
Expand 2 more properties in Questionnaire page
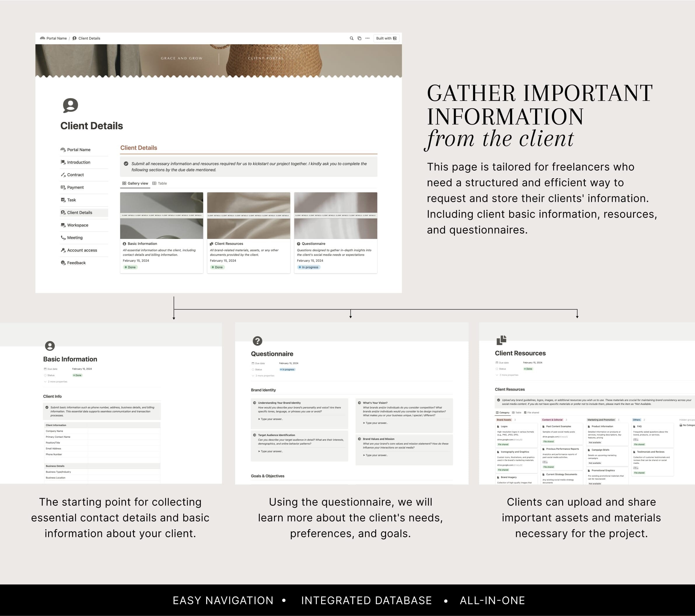click(263, 376)
